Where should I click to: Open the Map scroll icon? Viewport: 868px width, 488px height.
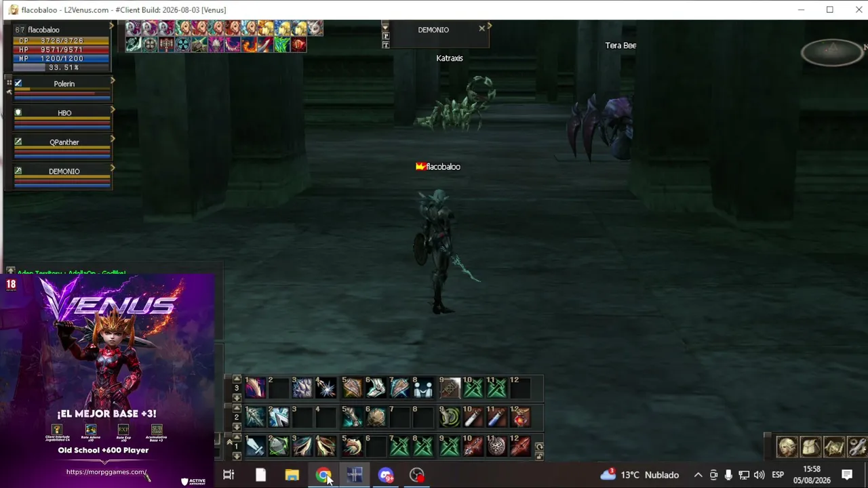[833, 447]
